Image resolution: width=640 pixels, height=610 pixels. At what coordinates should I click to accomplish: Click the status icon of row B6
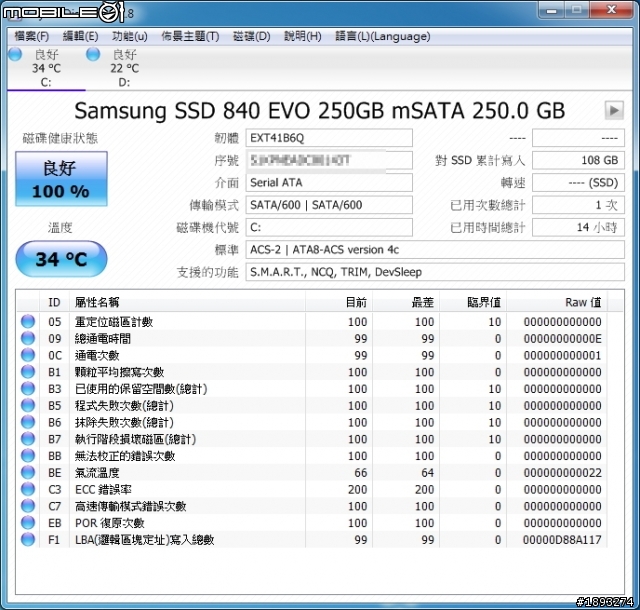click(28, 422)
